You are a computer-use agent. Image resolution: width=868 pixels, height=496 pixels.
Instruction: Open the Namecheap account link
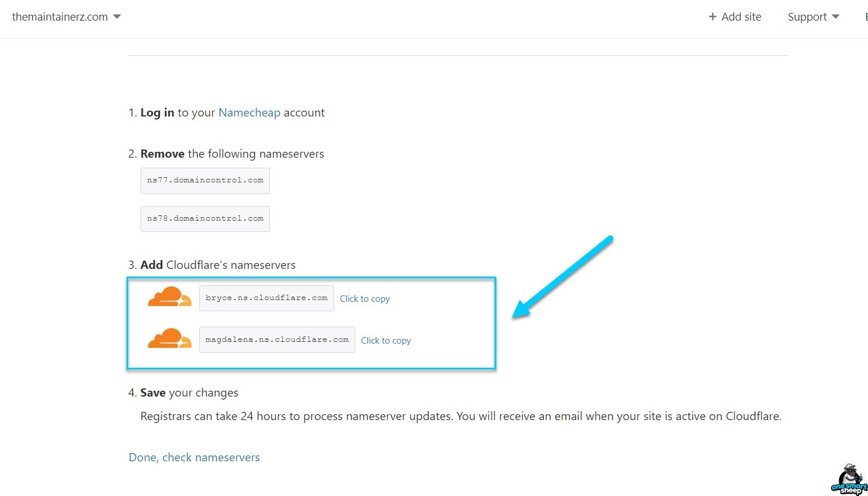[x=249, y=112]
